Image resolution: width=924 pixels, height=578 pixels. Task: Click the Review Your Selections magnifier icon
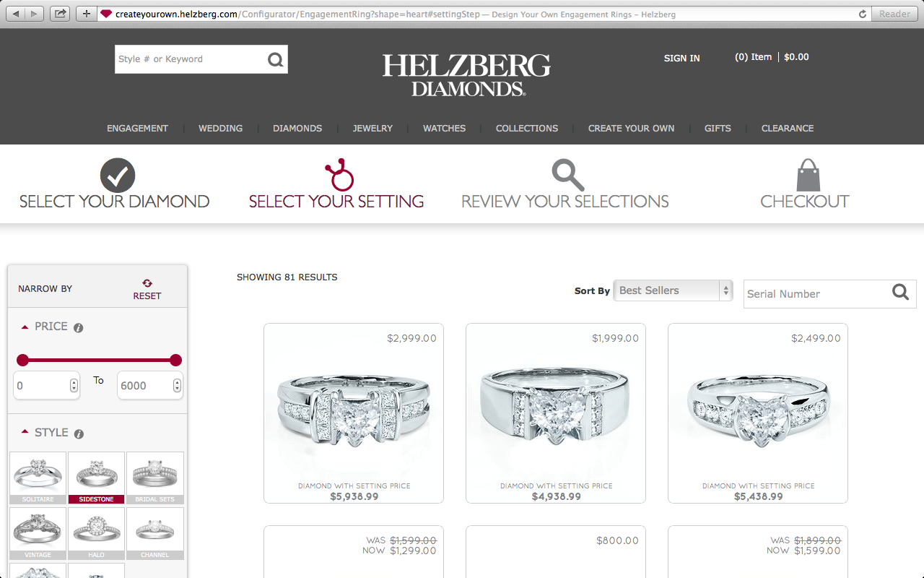tap(567, 176)
